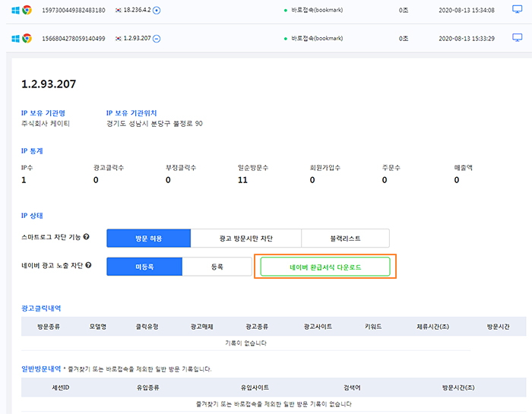Viewport: 532px width, 414px height.
Task: Click the 매출액 statistic label
Action: (463, 167)
